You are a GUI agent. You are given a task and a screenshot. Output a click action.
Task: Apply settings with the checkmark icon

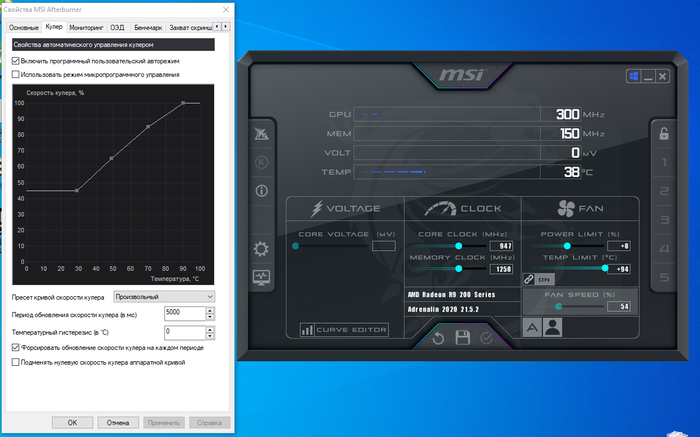(487, 338)
